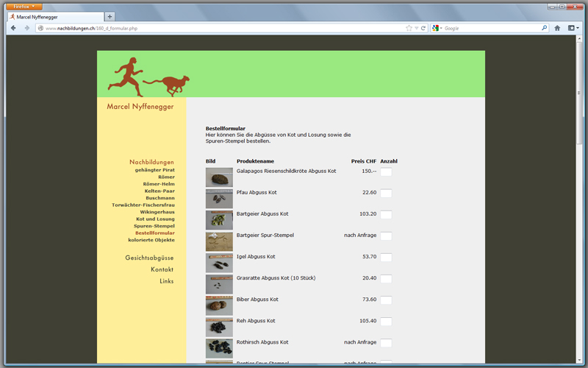The width and height of the screenshot is (588, 368).
Task: Open the Firefox menu dropdown
Action: click(x=24, y=6)
